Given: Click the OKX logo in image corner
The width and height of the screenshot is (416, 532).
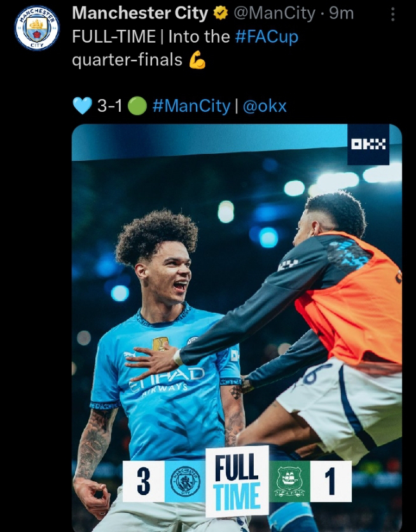Looking at the screenshot, I should pos(368,144).
